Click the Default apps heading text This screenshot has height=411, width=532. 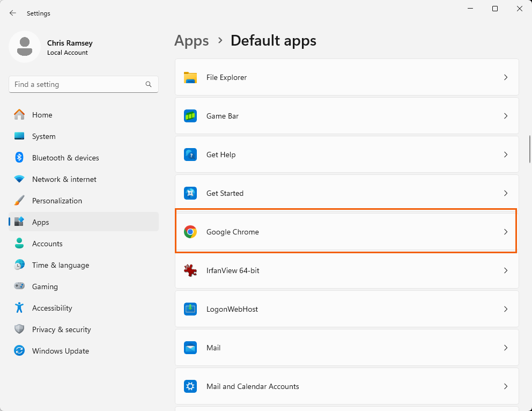(x=273, y=41)
